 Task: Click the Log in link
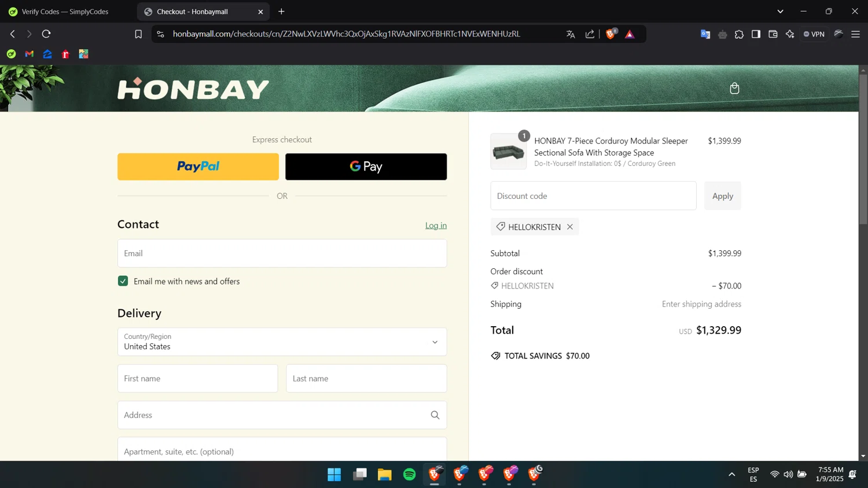tap(436, 225)
